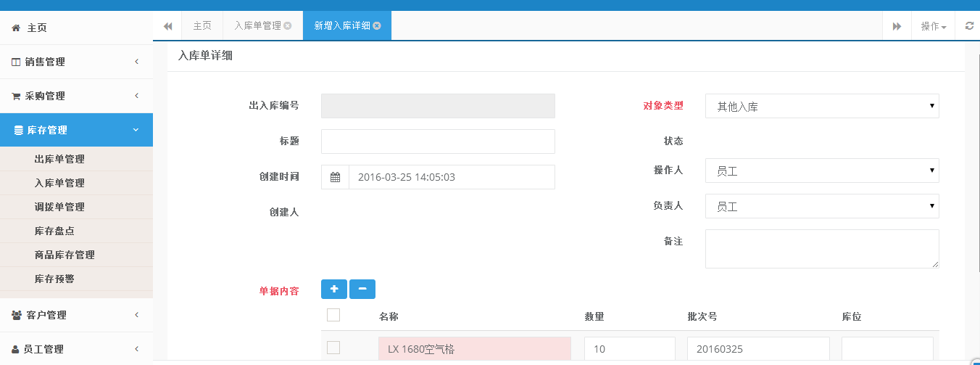Image resolution: width=980 pixels, height=365 pixels.
Task: Click the home icon beside 主页 in sidebar
Action: click(x=16, y=28)
